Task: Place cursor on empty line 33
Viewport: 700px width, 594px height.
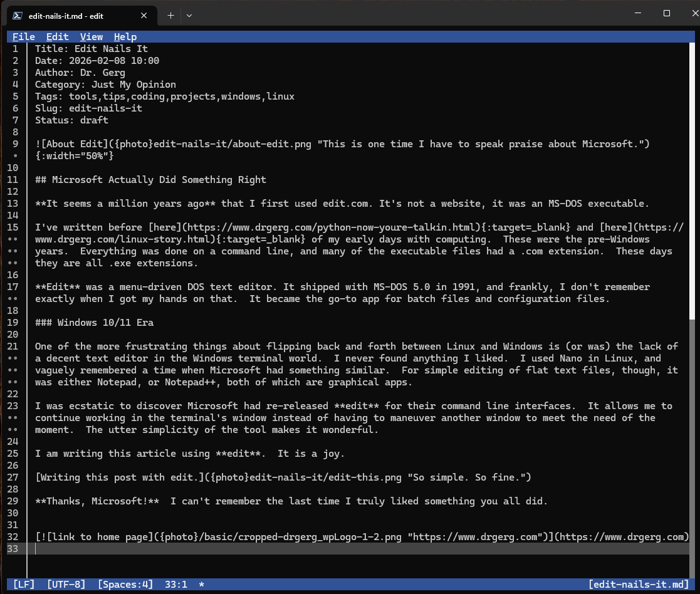Action: [313, 549]
